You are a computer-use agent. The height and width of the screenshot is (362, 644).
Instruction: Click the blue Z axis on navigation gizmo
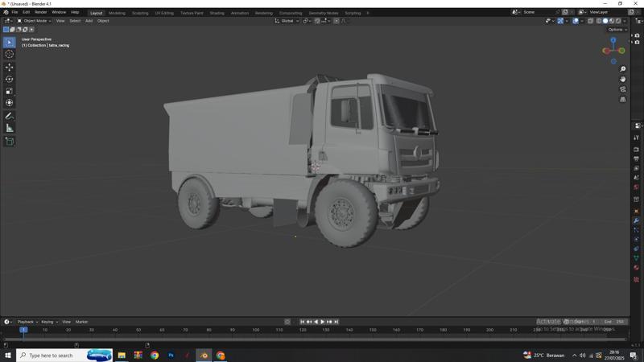coord(613,40)
